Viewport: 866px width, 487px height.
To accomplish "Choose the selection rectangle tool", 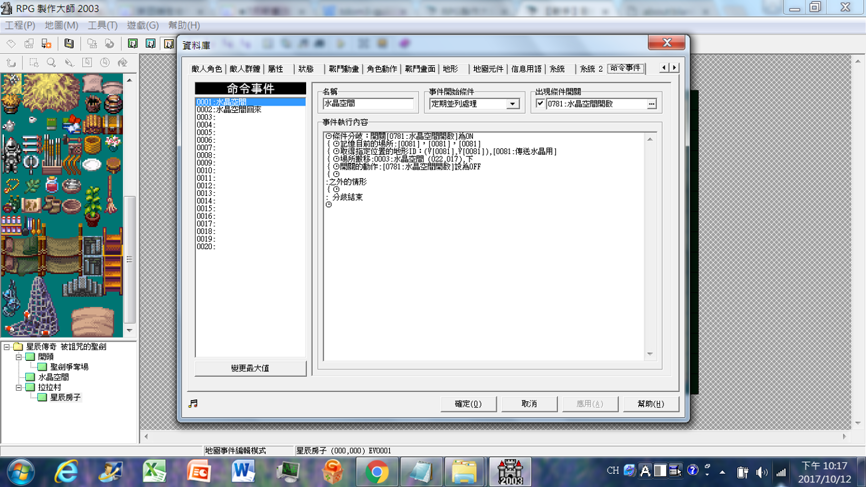I will [34, 62].
